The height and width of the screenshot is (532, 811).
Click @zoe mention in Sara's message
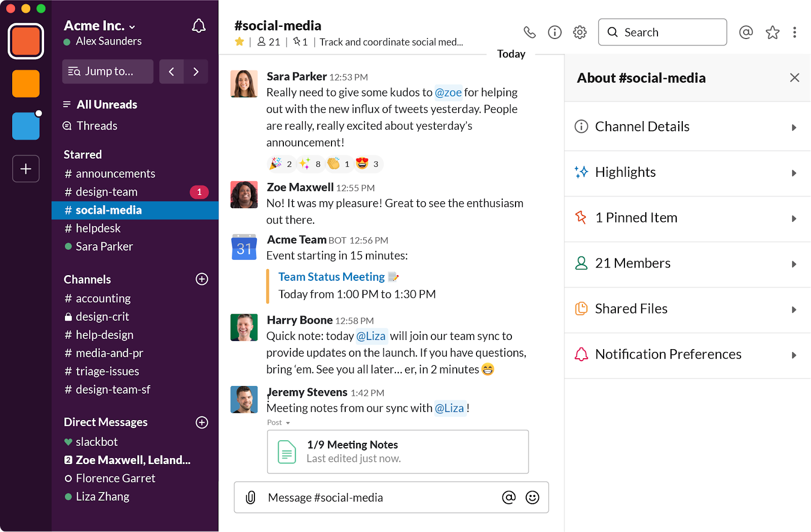click(x=448, y=92)
